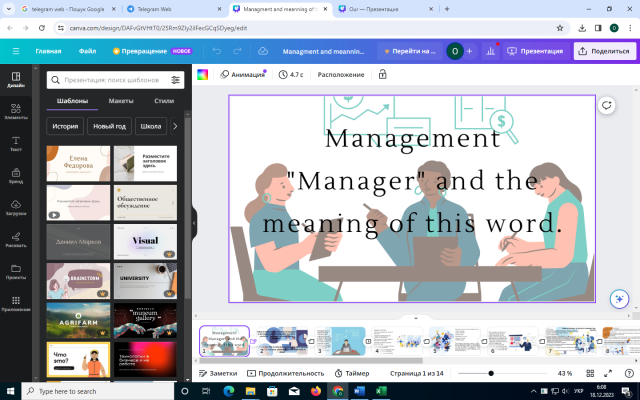This screenshot has width=640, height=400.
Task: Select the AGRIFARM template thumbnail
Action: pyautogui.click(x=78, y=320)
